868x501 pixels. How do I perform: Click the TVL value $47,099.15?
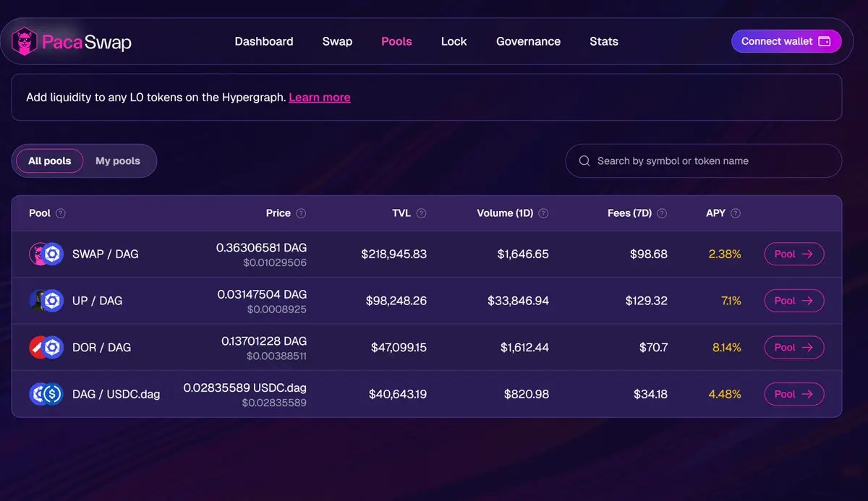point(399,348)
